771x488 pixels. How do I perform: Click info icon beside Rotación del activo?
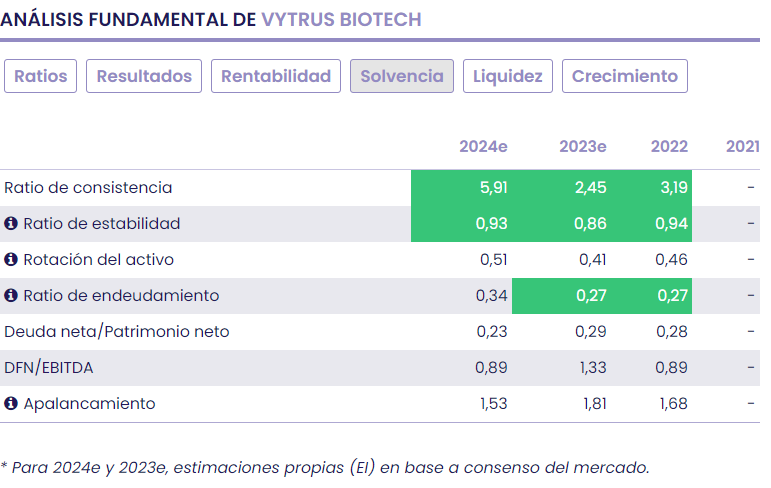coord(12,260)
